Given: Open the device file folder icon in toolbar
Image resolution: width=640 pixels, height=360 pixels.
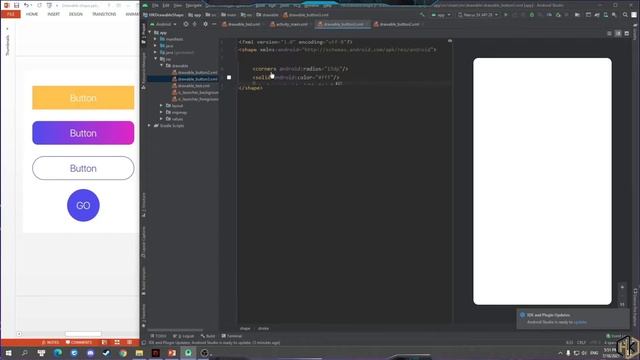Looking at the screenshot, I should (x=577, y=15).
